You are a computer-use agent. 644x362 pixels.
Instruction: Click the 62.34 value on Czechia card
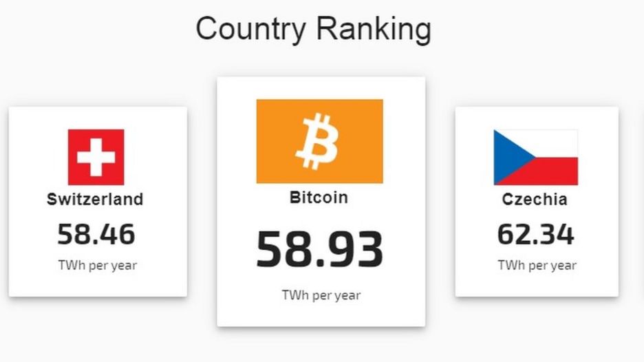535,234
